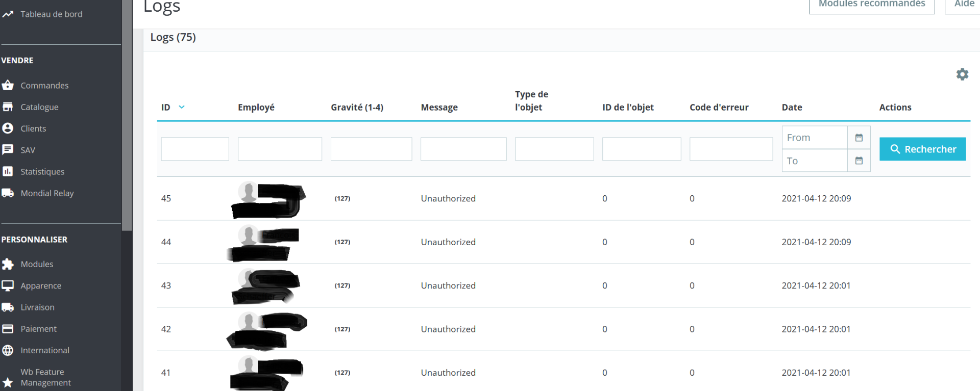Open the Paiement menu item
Screen dimensions: 980x391
coord(38,329)
